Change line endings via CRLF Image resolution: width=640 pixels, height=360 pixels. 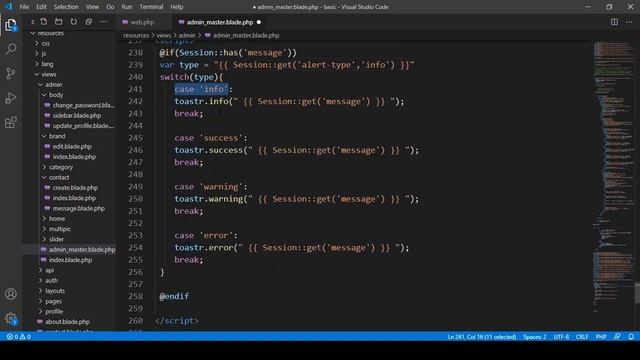coord(582,337)
